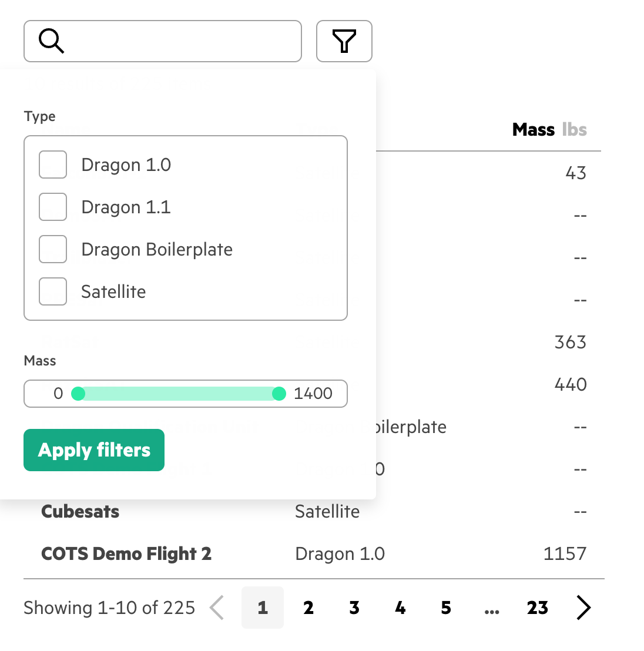Select page 5 in pagination
Viewport: 644px width, 651px height.
point(446,608)
